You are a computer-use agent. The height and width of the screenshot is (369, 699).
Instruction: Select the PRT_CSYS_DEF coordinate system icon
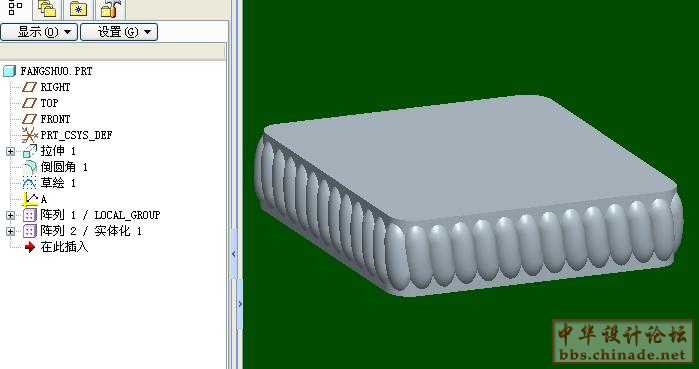(x=29, y=135)
